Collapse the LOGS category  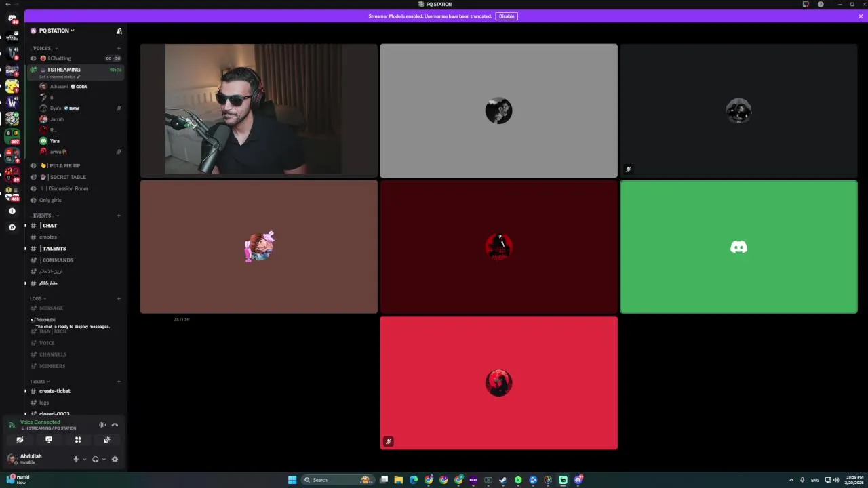tap(38, 298)
